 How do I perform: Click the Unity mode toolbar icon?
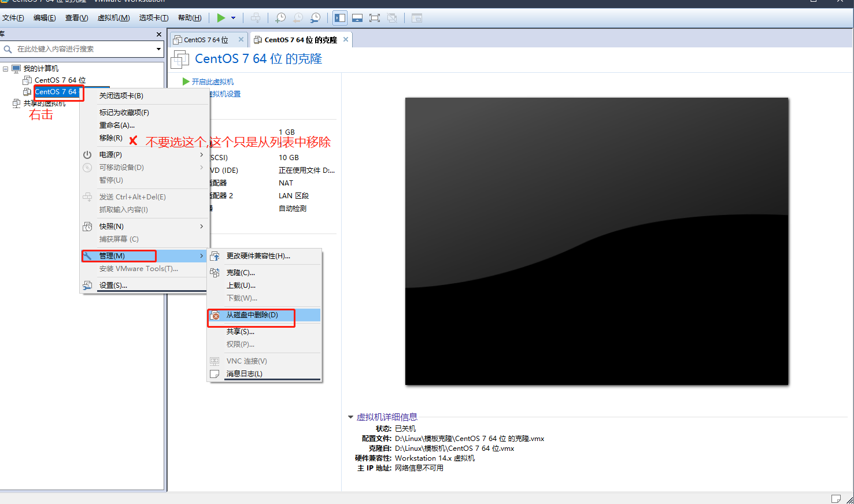coord(392,18)
